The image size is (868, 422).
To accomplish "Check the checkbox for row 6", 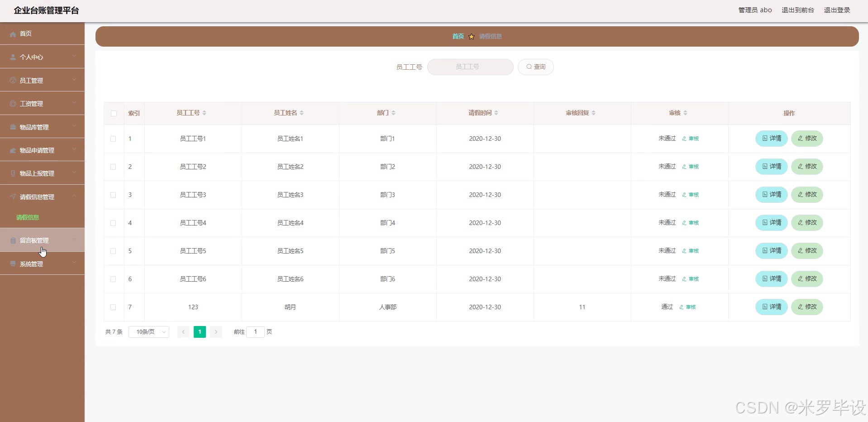I will pos(113,279).
